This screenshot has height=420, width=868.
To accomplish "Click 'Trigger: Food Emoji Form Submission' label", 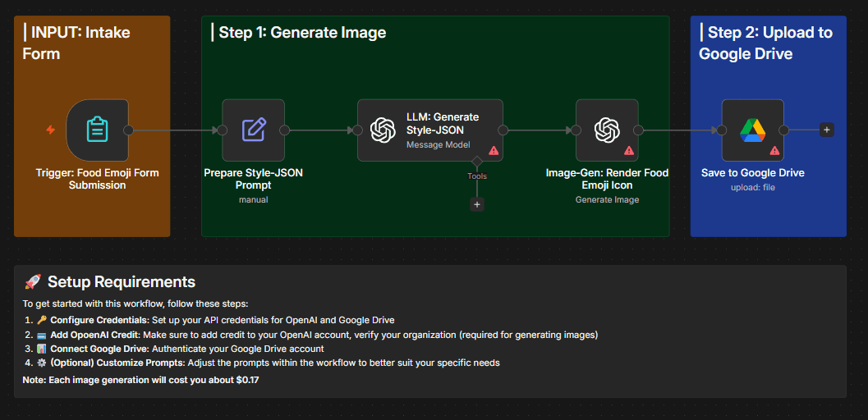I will 98,179.
